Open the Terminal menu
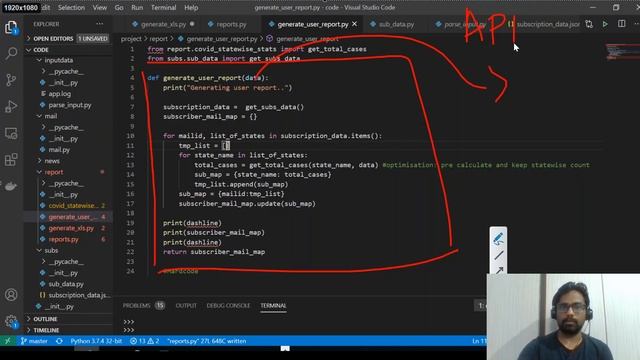640x360 pixels. pyautogui.click(x=164, y=8)
